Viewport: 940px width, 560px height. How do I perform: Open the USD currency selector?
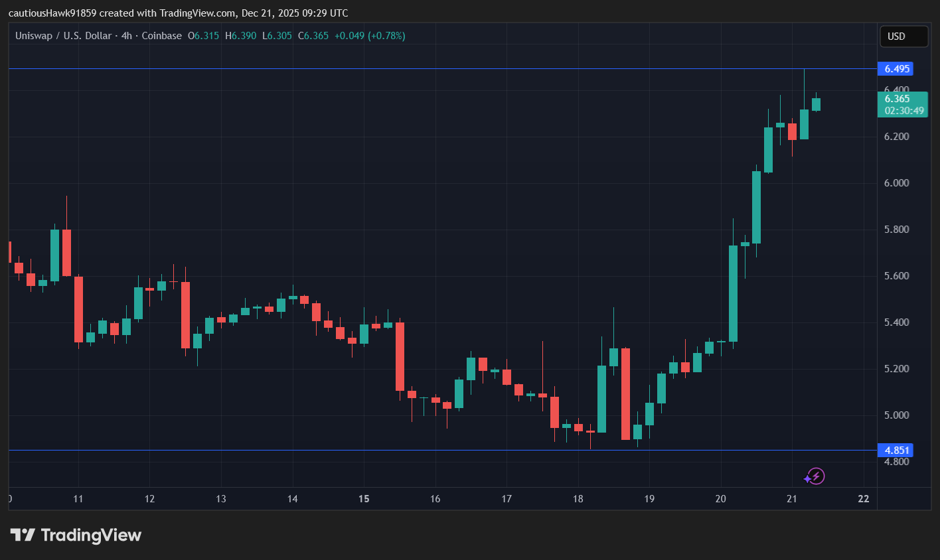(903, 36)
